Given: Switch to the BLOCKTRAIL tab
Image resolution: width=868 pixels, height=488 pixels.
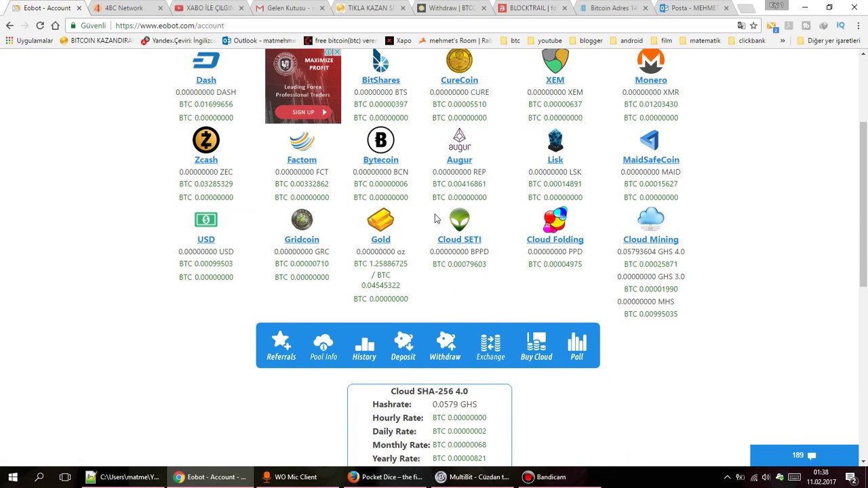Looking at the screenshot, I should point(531,8).
